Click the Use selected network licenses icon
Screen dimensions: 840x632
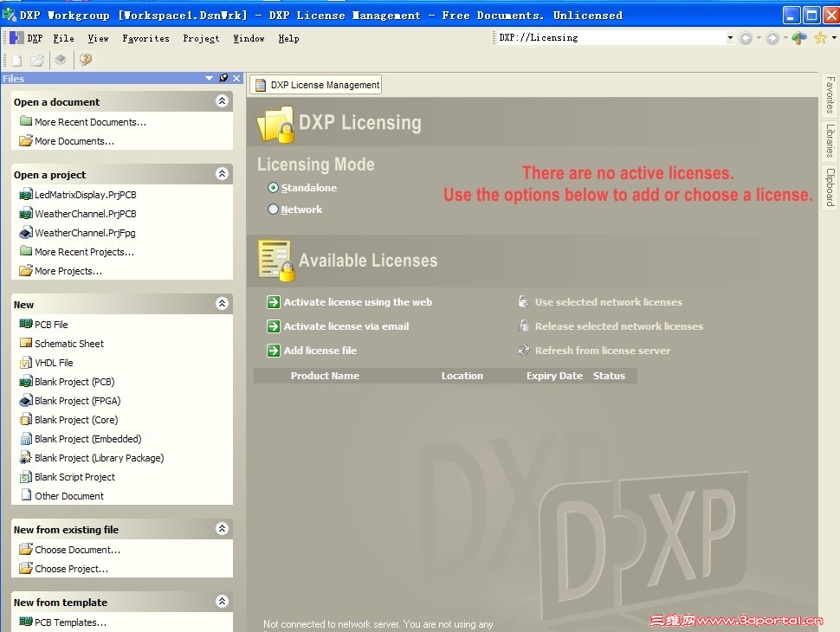[523, 301]
